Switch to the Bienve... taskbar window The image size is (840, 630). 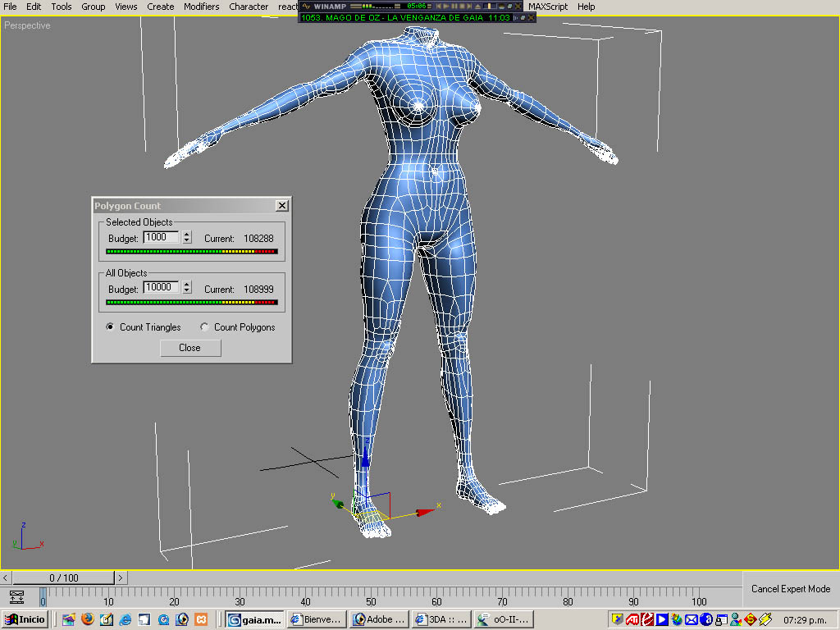tap(317, 619)
